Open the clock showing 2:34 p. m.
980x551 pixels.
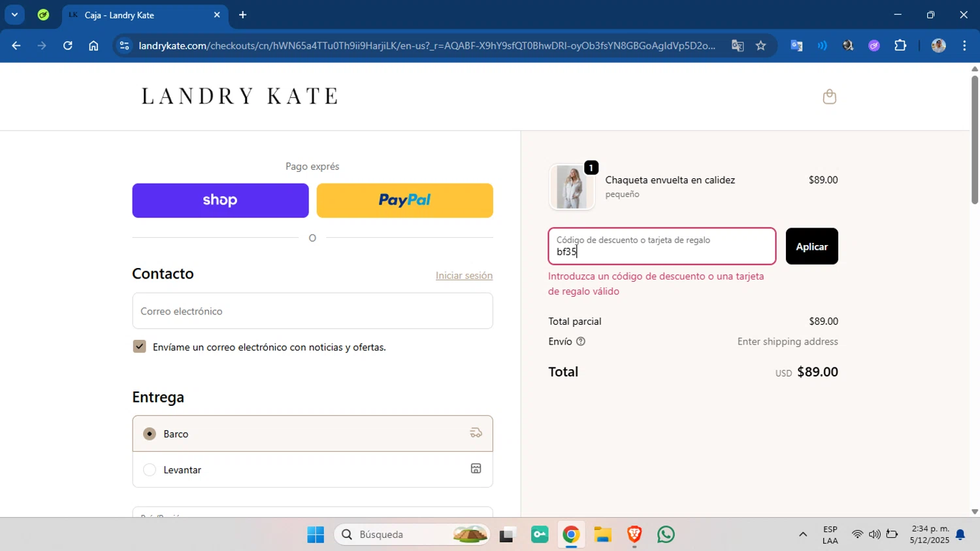point(930,535)
